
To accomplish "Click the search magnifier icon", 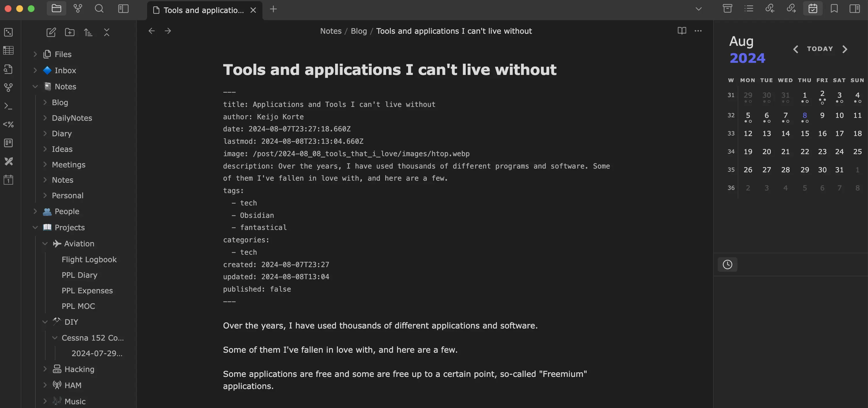I will pos(99,9).
